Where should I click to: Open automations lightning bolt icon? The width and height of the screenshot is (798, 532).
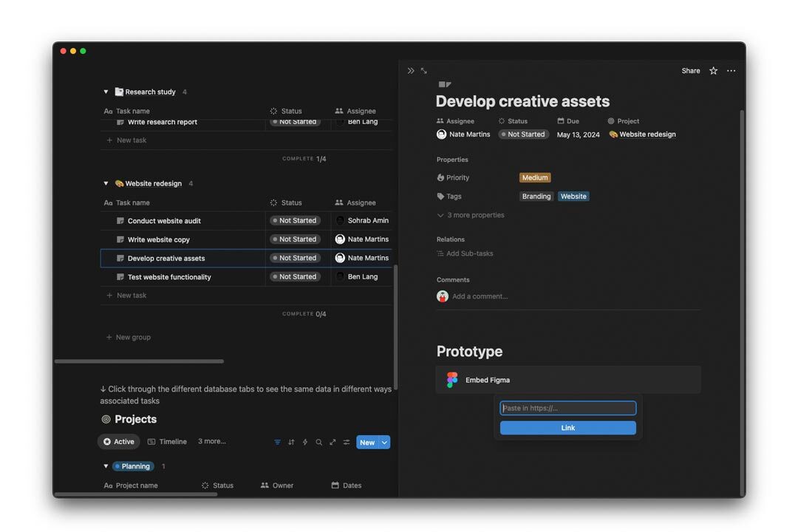(305, 443)
